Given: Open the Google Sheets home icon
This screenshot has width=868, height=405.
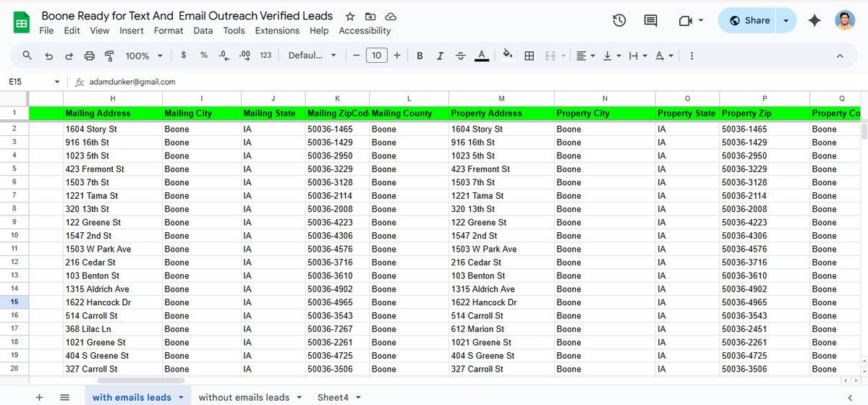Looking at the screenshot, I should 22,22.
